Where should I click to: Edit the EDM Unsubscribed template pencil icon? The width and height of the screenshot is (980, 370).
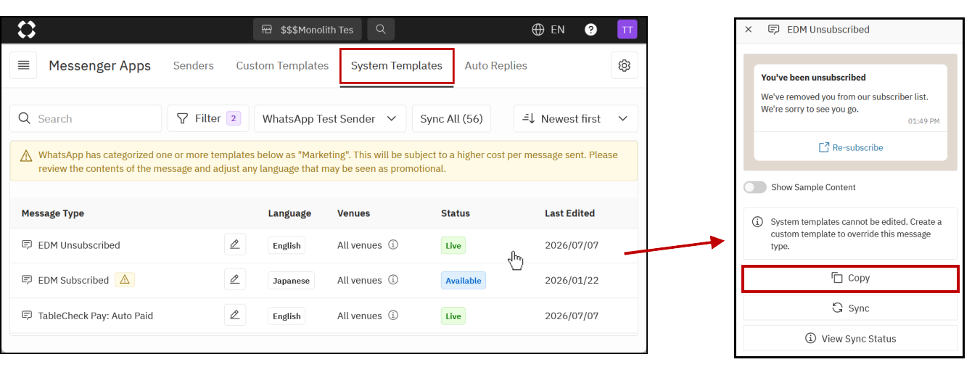(235, 244)
